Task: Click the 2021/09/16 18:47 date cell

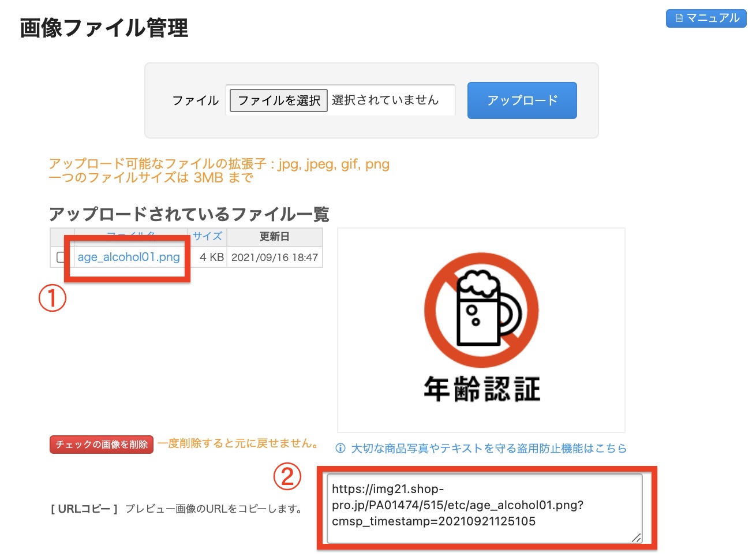Action: coord(275,257)
